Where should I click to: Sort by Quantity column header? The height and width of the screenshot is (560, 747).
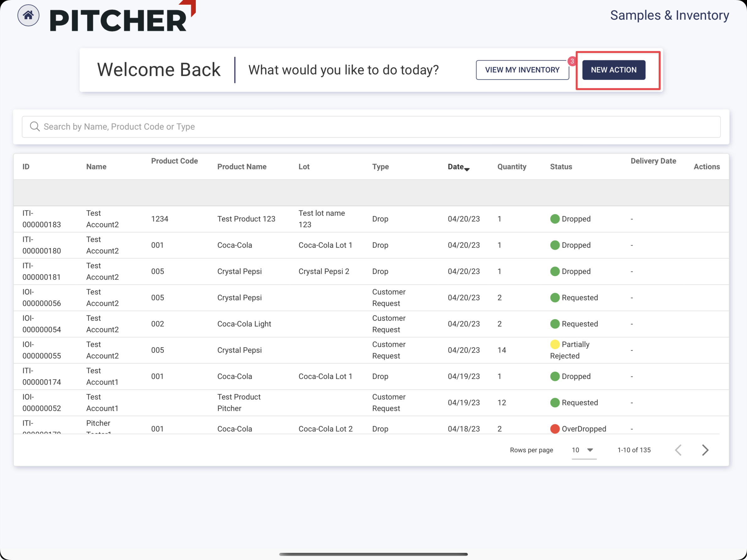(x=512, y=166)
